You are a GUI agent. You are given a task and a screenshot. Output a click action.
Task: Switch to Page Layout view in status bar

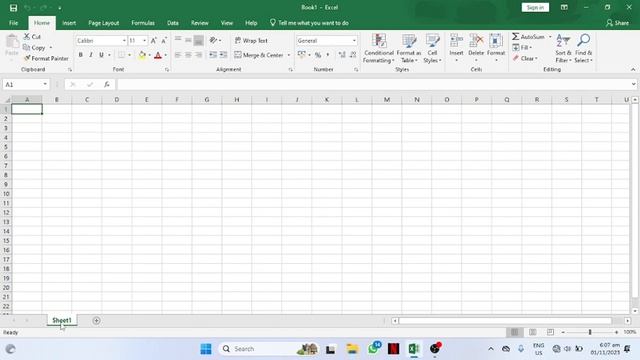(532, 332)
